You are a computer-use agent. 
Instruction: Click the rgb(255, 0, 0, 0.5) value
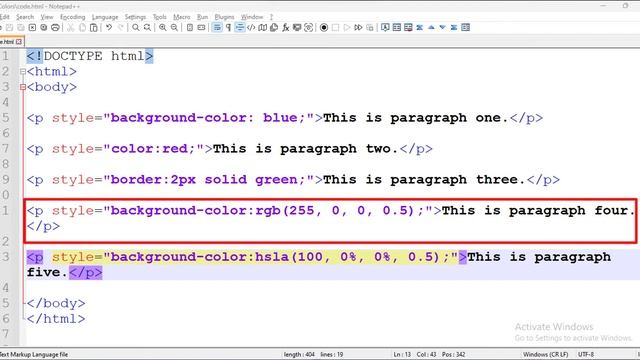pos(334,211)
